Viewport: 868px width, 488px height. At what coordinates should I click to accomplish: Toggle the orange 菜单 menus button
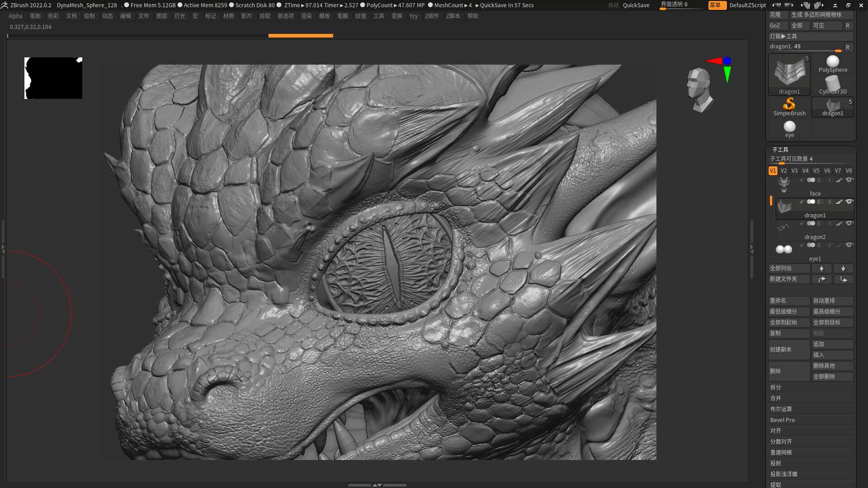[717, 5]
